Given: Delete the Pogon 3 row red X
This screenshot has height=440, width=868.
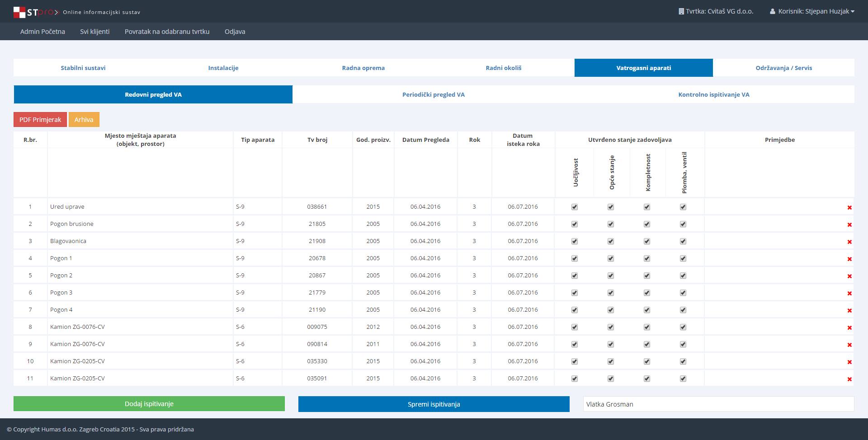Looking at the screenshot, I should coord(849,293).
